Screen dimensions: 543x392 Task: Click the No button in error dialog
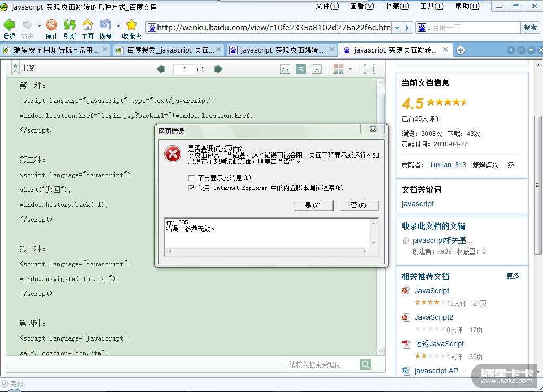[x=359, y=205]
